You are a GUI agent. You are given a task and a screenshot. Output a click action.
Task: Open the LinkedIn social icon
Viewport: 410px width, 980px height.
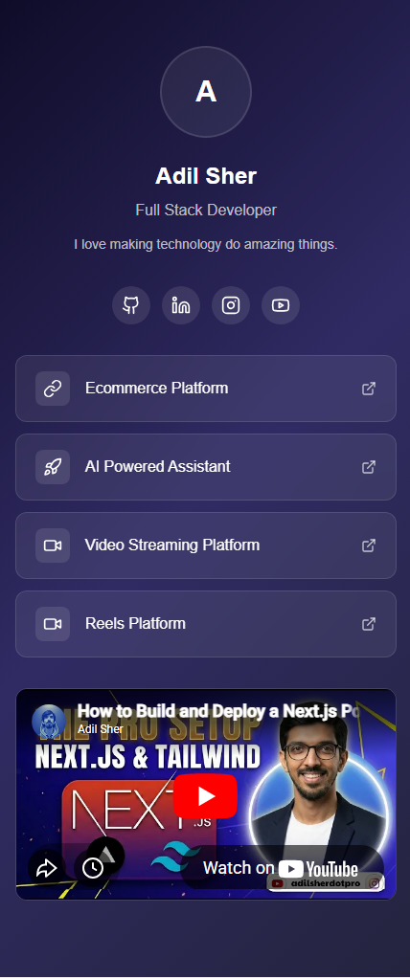pos(181,305)
